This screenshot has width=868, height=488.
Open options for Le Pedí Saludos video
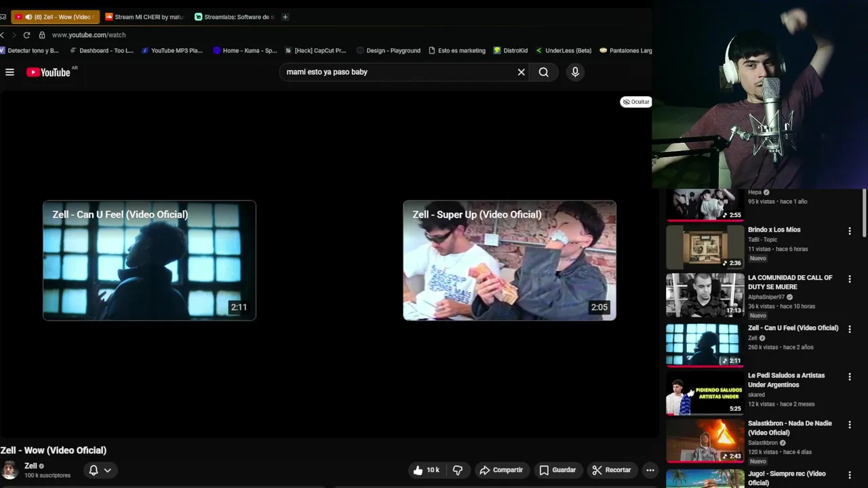coord(849,377)
